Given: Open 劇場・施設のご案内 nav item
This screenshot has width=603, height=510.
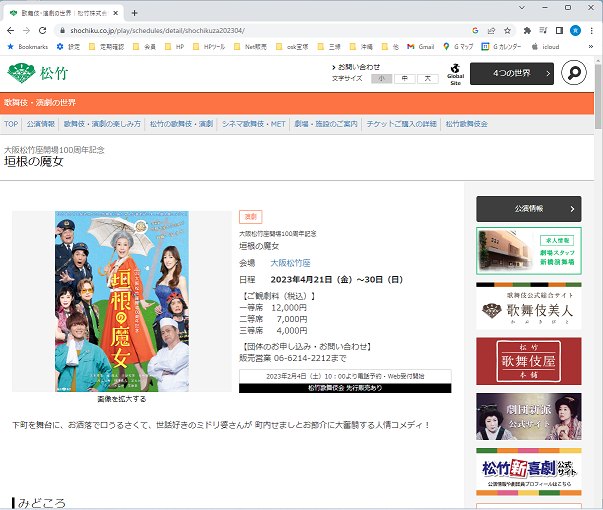Looking at the screenshot, I should pos(326,124).
